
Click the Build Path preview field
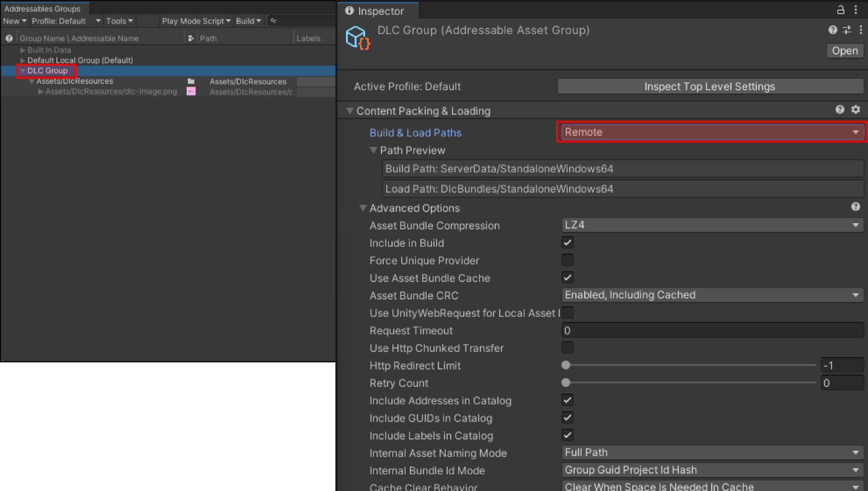pyautogui.click(x=623, y=169)
